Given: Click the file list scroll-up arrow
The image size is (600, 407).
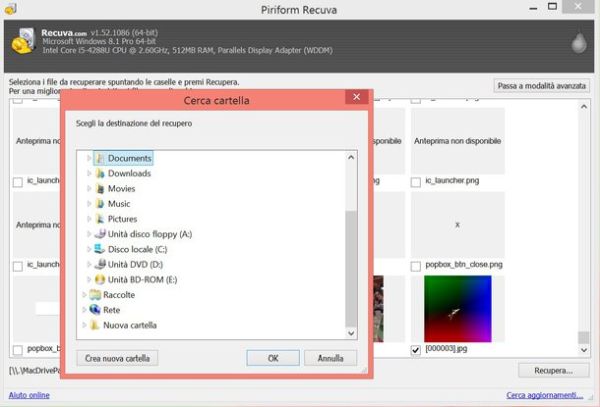Looking at the screenshot, I should point(584,107).
